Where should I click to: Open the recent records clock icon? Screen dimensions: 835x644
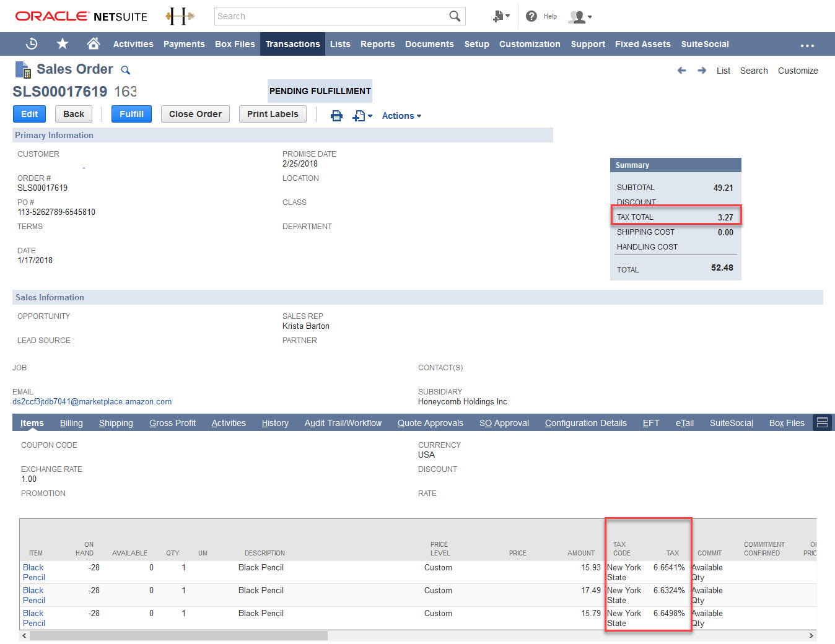(32, 44)
